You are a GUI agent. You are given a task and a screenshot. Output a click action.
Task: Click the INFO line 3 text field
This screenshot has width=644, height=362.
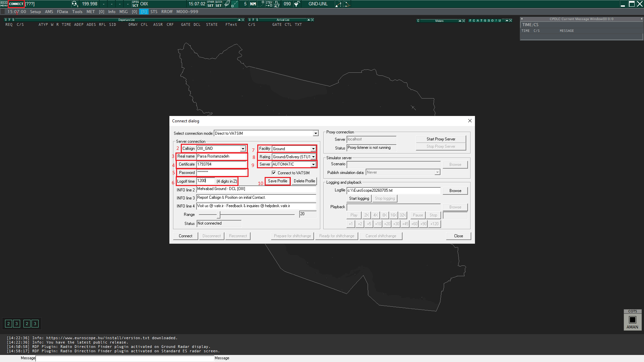[x=256, y=198]
